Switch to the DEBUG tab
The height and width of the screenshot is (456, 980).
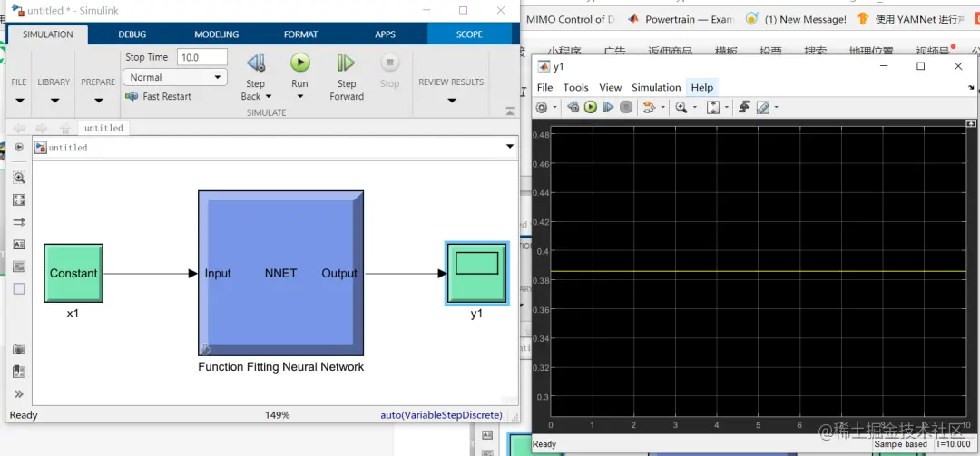pos(132,34)
